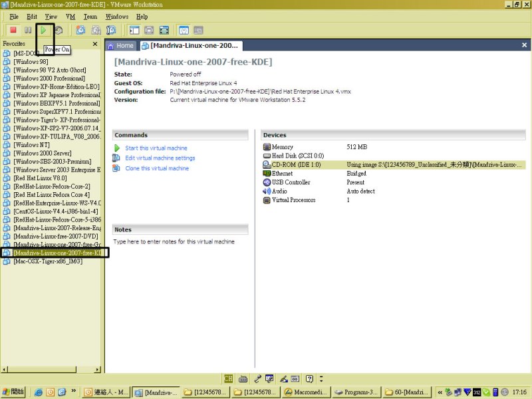Image resolution: width=532 pixels, height=399 pixels.
Task: Click Favorites horizontal scrollbar right arrow
Action: pyautogui.click(x=98, y=369)
